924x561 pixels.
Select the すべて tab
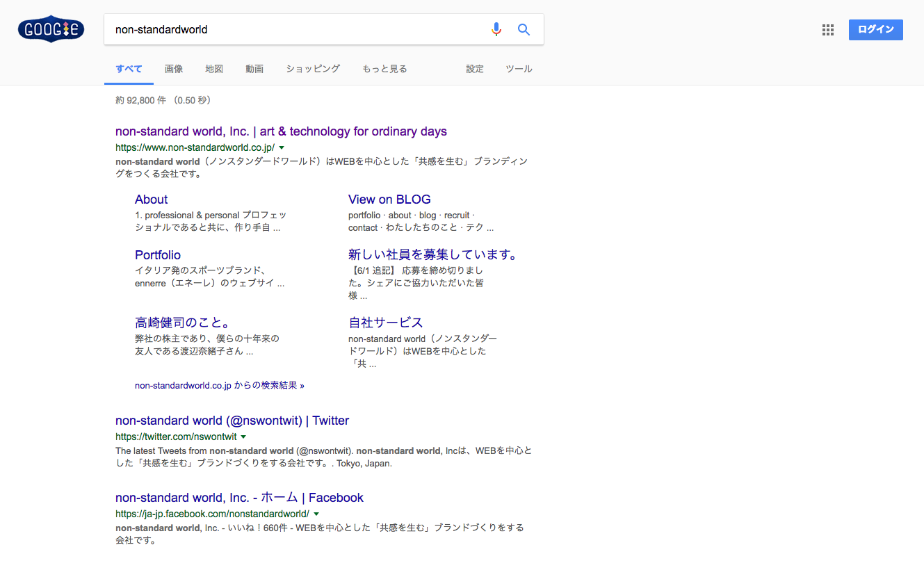(x=129, y=69)
